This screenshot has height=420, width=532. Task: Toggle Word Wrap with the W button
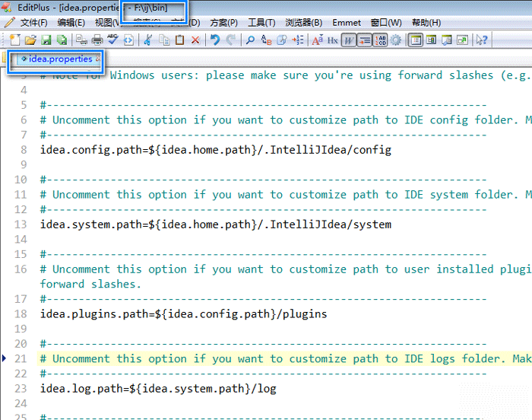point(349,40)
